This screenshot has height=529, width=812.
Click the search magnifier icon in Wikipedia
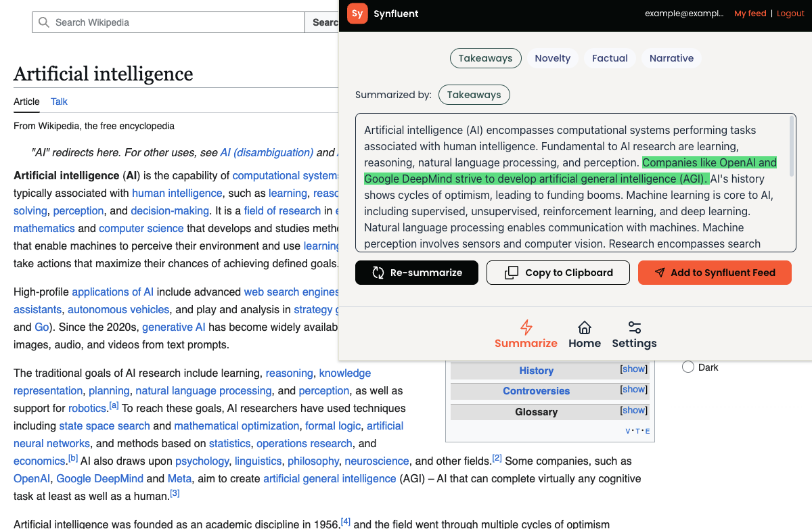pyautogui.click(x=44, y=22)
